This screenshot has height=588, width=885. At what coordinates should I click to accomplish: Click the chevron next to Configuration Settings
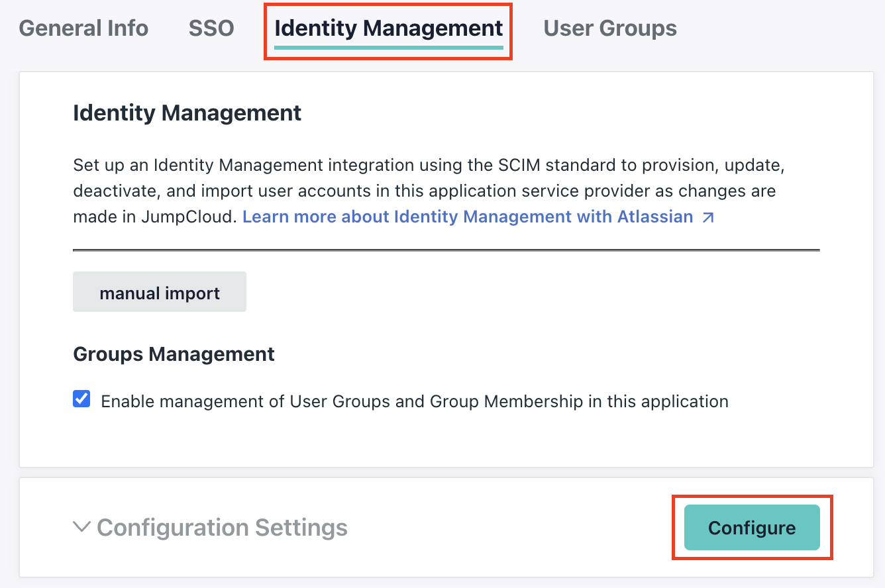81,527
